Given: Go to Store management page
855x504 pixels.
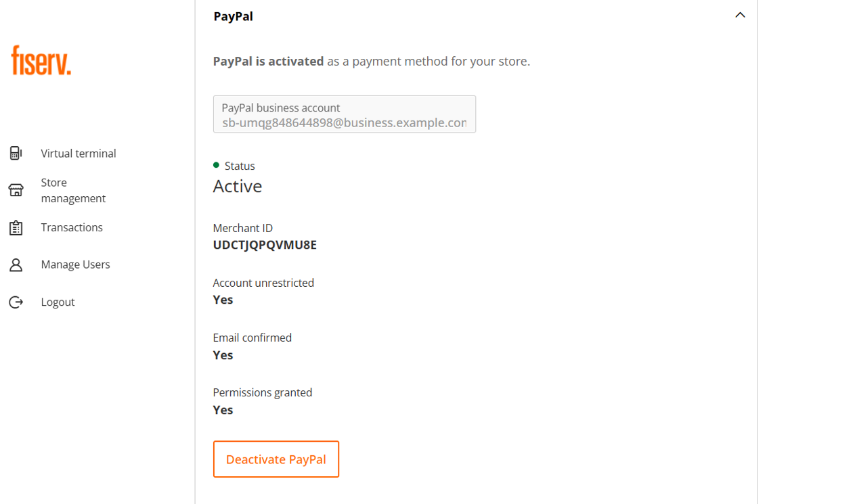Looking at the screenshot, I should coord(73,190).
